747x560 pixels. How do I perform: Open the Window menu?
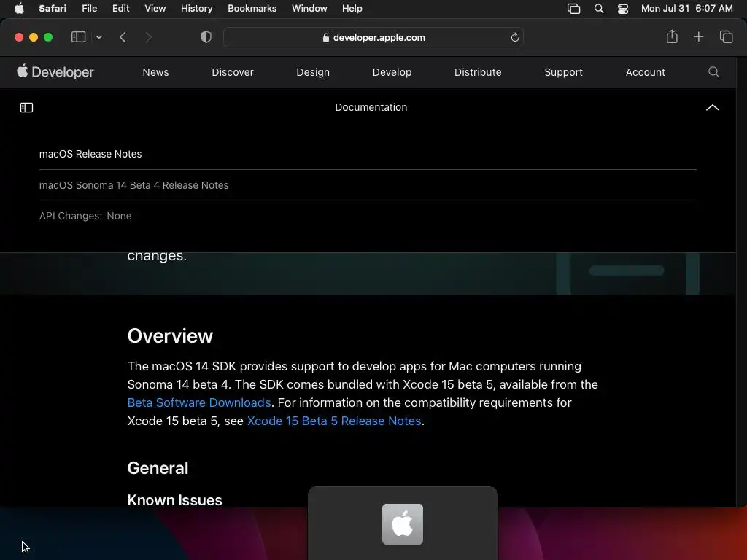pyautogui.click(x=309, y=9)
